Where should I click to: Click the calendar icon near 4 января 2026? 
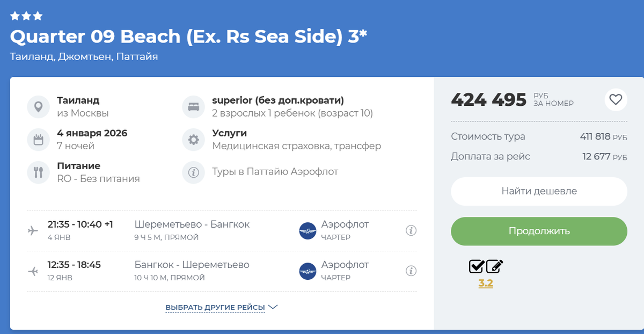tap(38, 139)
